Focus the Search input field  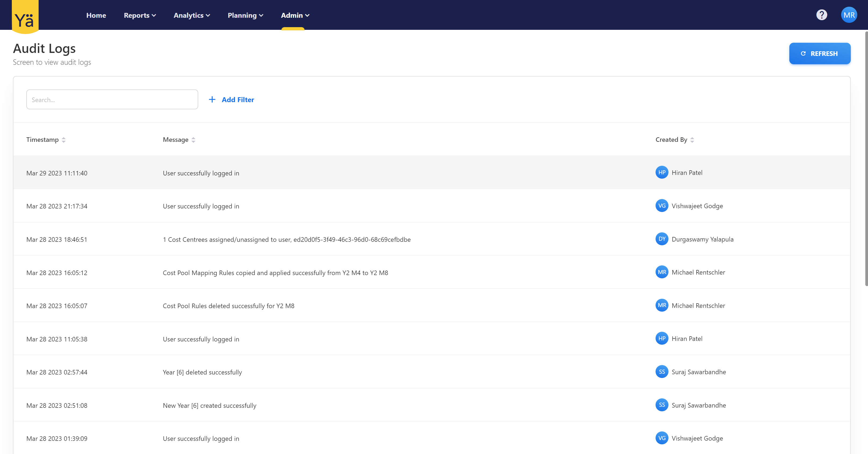click(x=112, y=99)
